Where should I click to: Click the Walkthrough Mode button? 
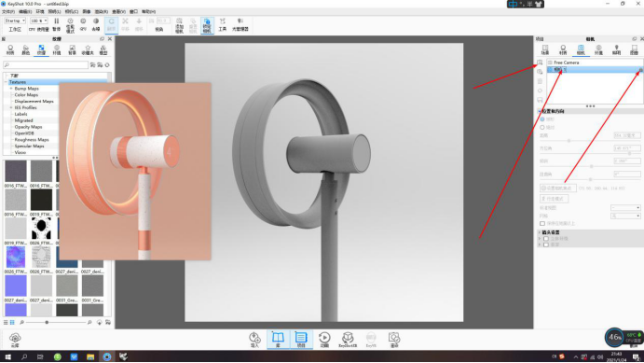(554, 199)
